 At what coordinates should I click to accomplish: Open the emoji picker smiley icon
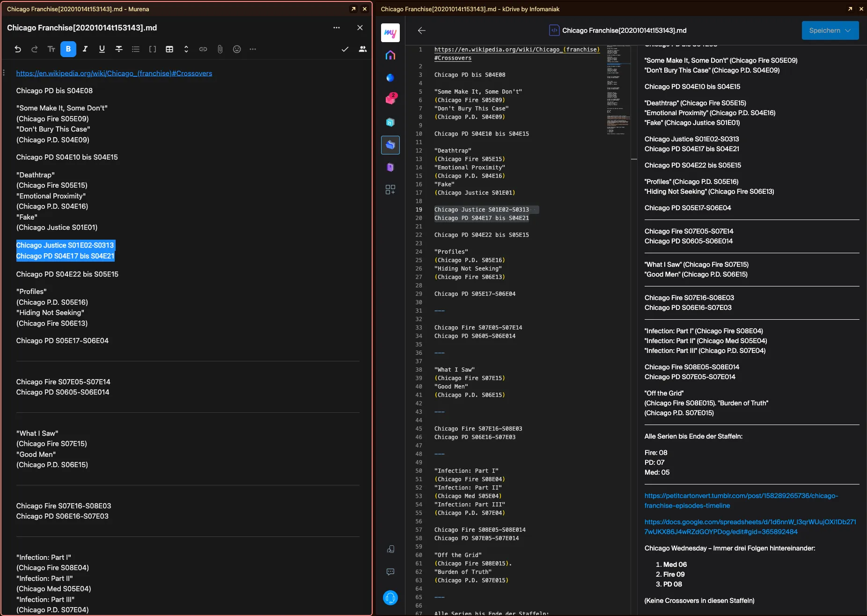[x=237, y=49]
